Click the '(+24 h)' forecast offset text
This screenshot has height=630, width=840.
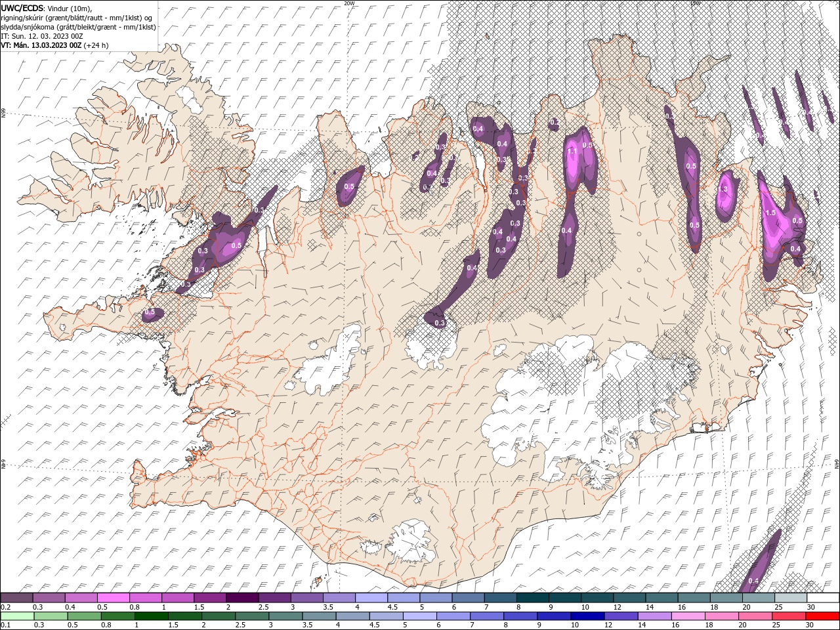[96, 45]
